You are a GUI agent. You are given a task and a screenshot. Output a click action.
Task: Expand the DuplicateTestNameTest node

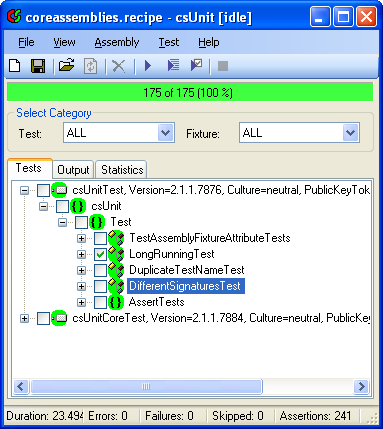coord(81,270)
